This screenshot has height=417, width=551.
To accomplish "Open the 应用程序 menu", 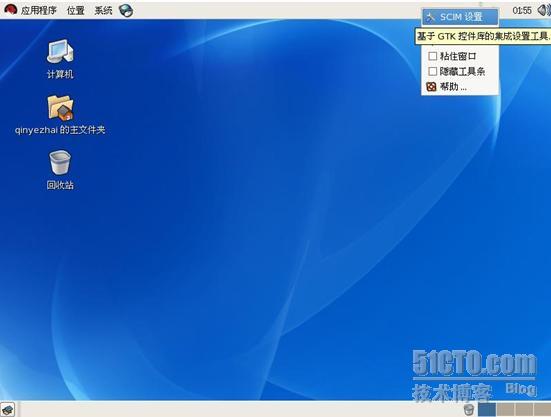I will (x=38, y=10).
